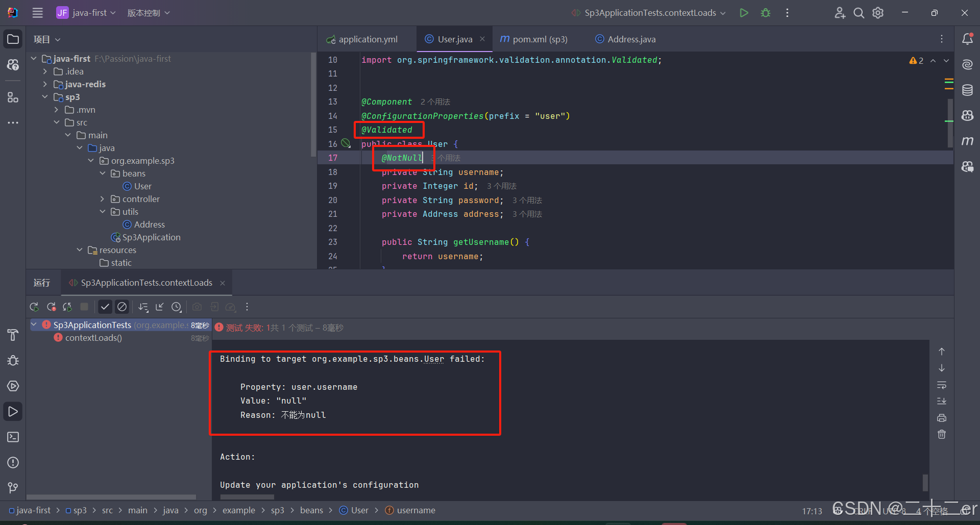Open the main hamburger menu
The image size is (980, 525).
38,13
